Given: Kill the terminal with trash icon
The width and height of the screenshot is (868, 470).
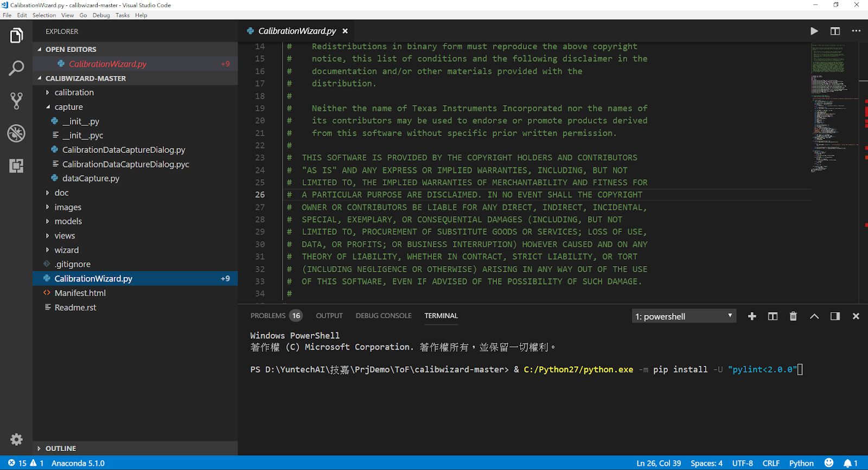Looking at the screenshot, I should click(x=793, y=316).
